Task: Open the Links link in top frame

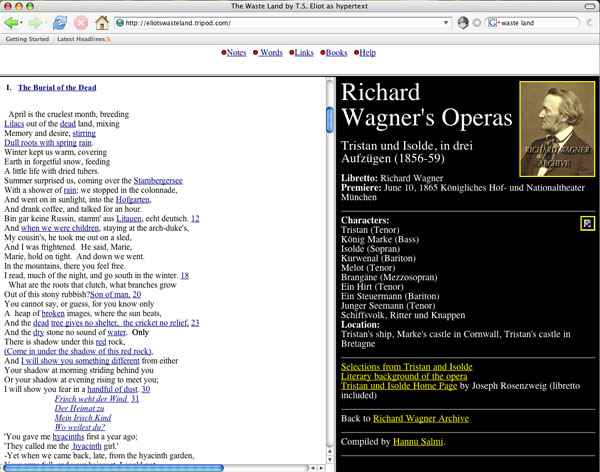Action: pos(304,52)
